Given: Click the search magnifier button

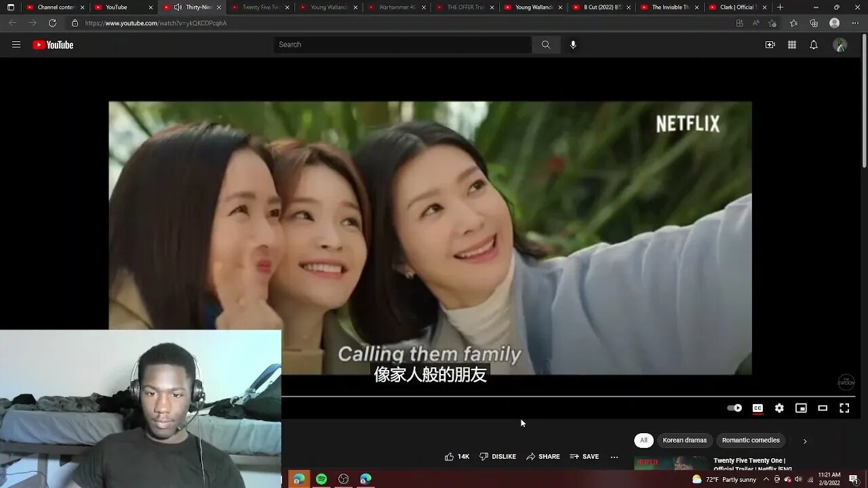Looking at the screenshot, I should pos(546,45).
